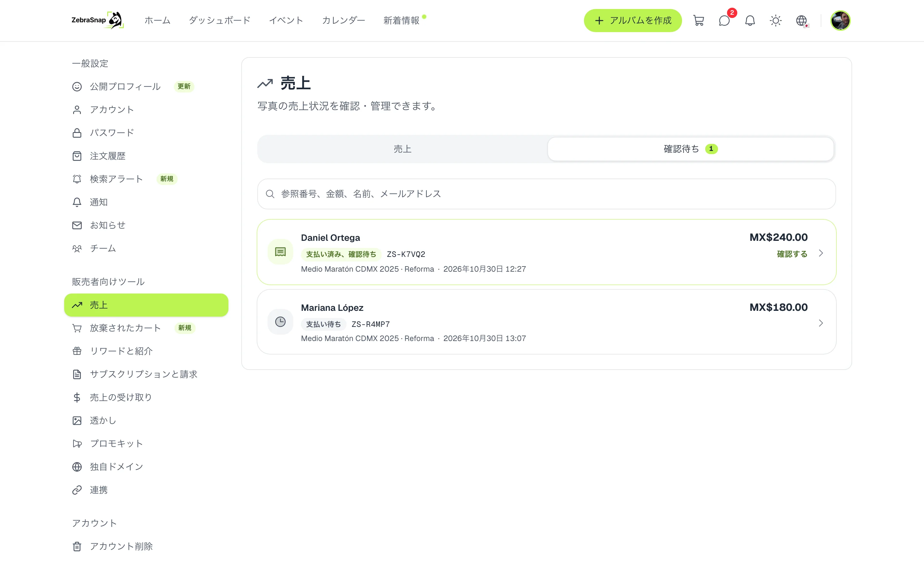Screen dimensions: 924x578
Task: Click Daniel Ortega receipt icon
Action: [x=280, y=252]
